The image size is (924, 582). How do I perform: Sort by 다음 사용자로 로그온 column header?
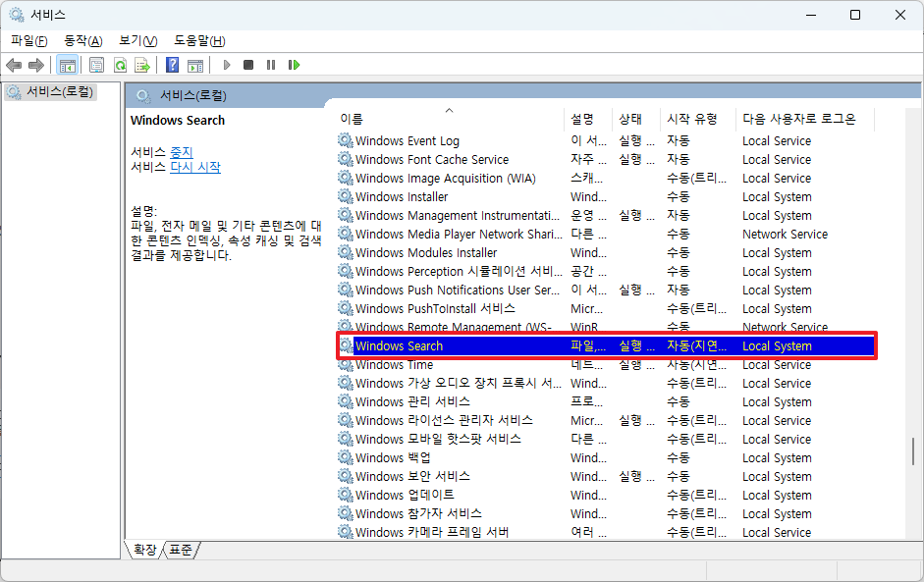click(804, 119)
